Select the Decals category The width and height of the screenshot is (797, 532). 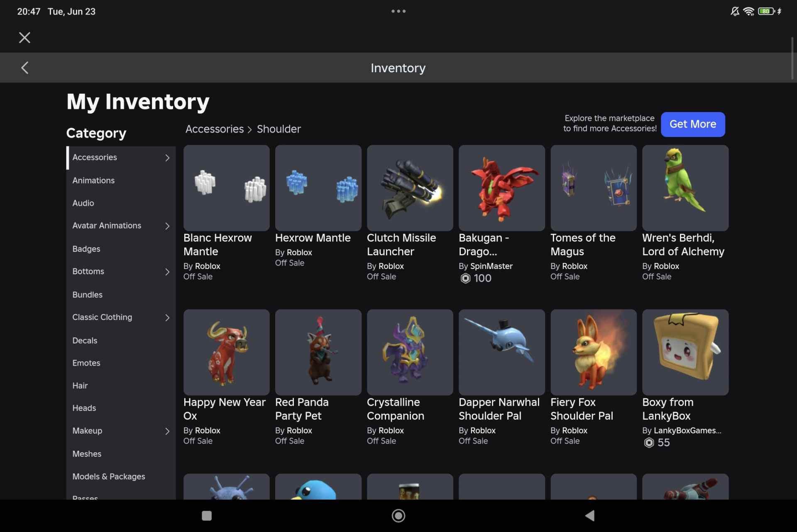(x=121, y=340)
